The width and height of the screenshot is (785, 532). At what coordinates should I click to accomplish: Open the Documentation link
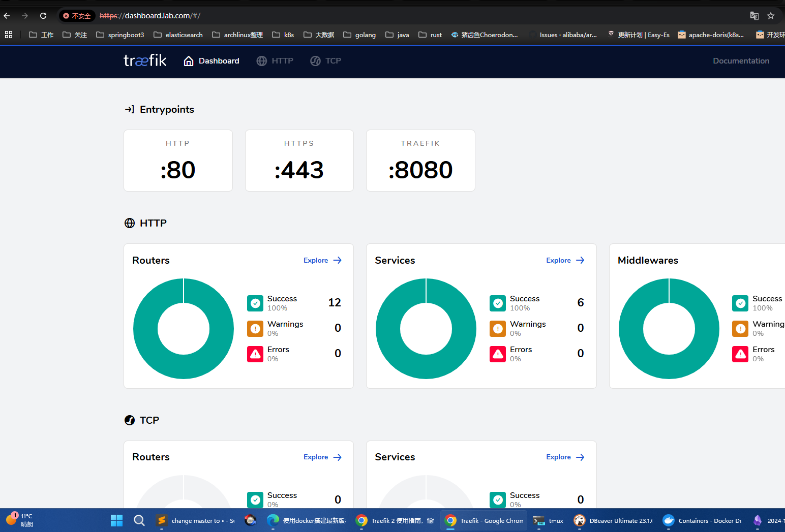(741, 61)
